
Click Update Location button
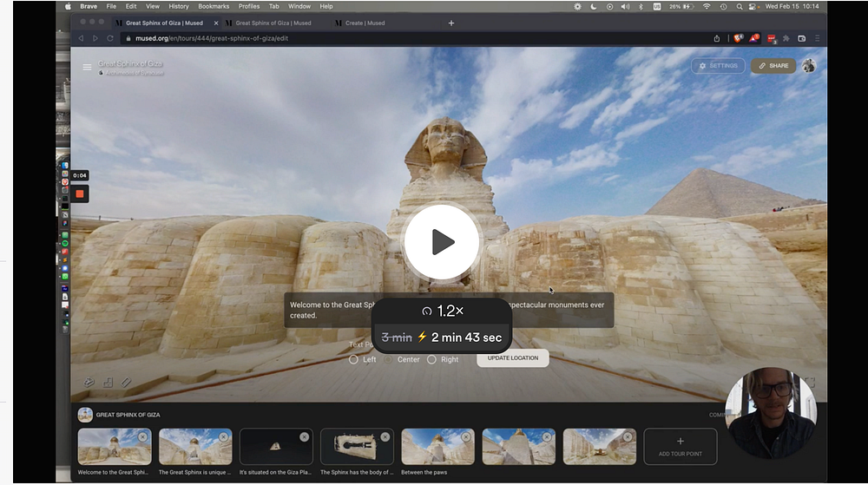pyautogui.click(x=513, y=357)
